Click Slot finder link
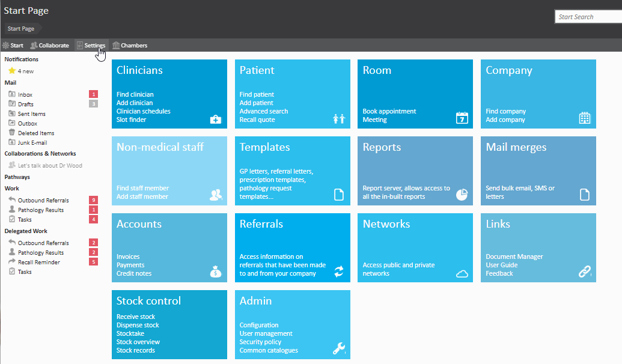 [131, 120]
